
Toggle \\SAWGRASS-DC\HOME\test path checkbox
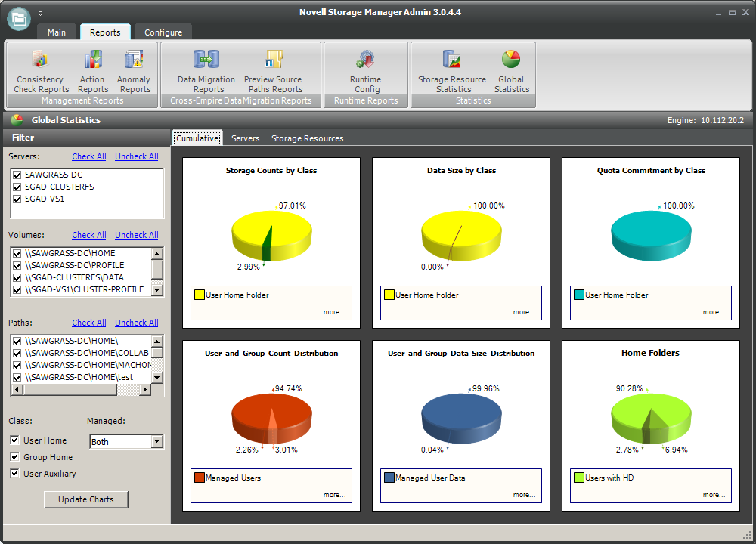[17, 377]
